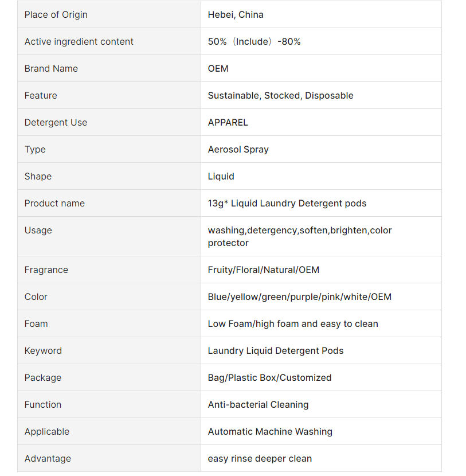Viewport: 466px width, 476px height.
Task: Click the Place of Origin label cell
Action: pyautogui.click(x=56, y=15)
